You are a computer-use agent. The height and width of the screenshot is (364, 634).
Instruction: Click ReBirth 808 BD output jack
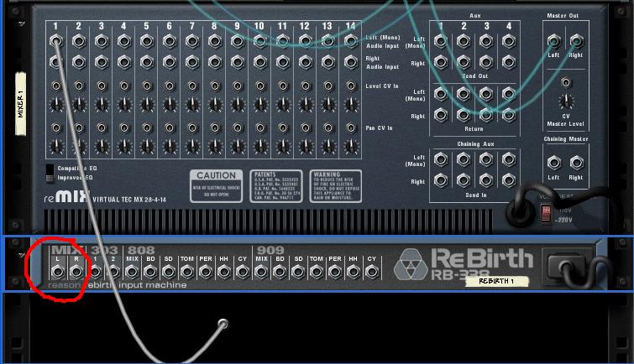tap(150, 272)
